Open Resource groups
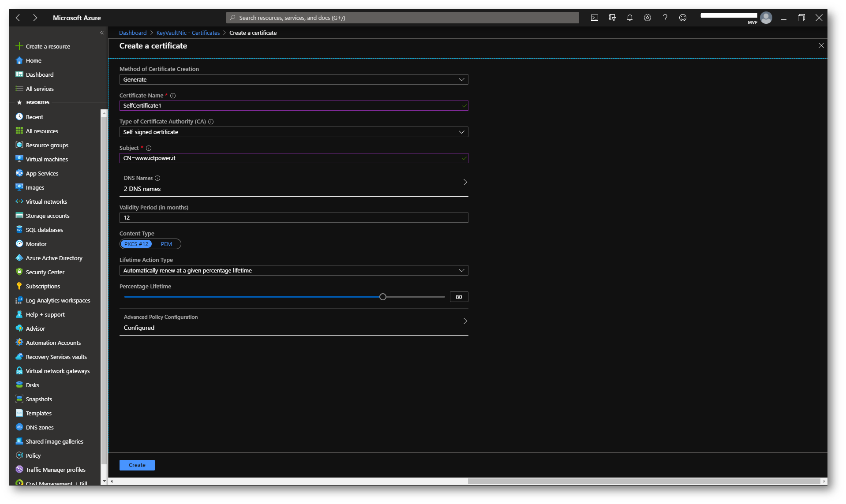 tap(47, 145)
